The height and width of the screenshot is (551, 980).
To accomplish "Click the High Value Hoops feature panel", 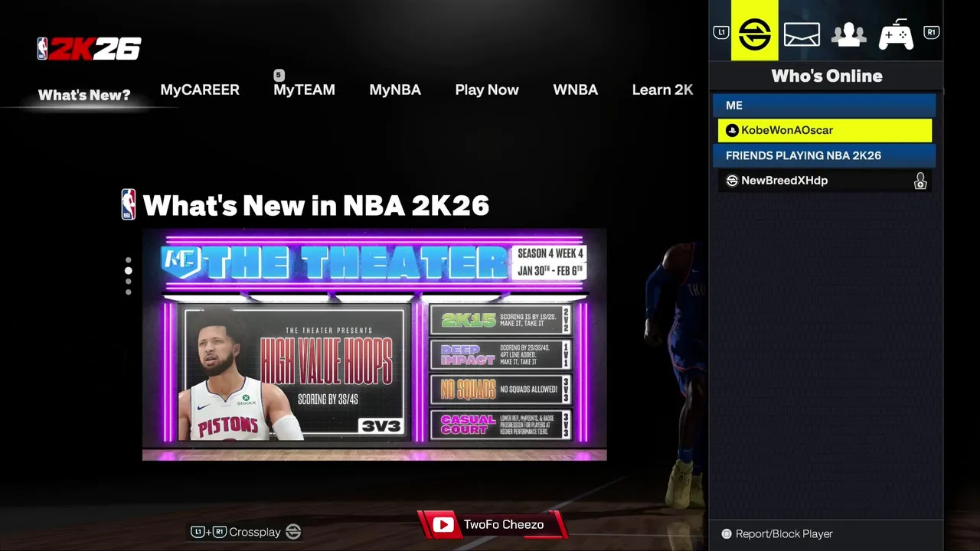I will (x=294, y=373).
